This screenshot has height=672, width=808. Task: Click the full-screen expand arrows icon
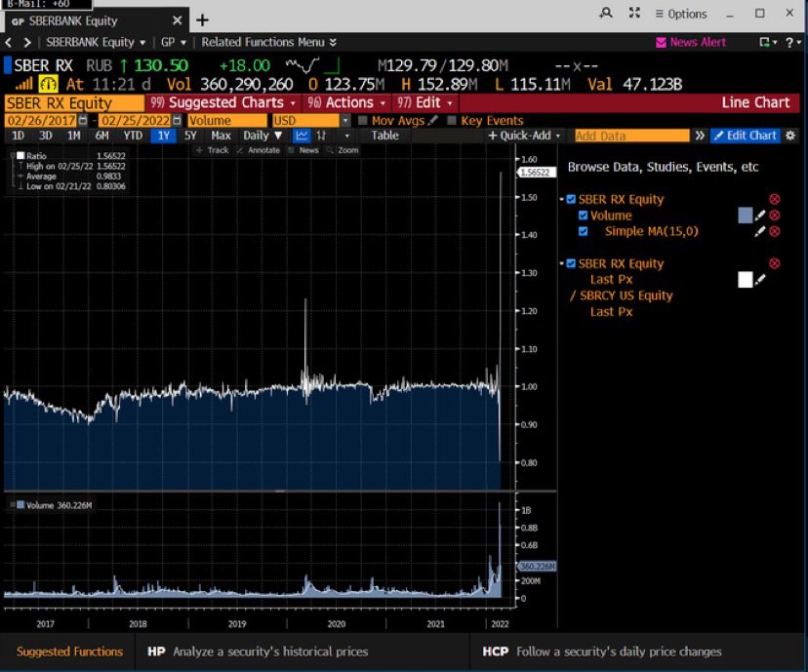coord(634,13)
